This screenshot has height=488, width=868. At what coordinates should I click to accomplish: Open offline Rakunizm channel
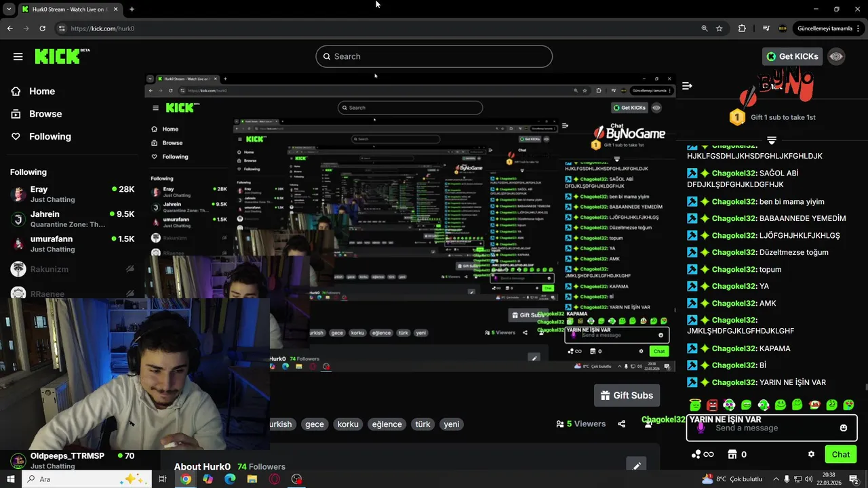72,269
